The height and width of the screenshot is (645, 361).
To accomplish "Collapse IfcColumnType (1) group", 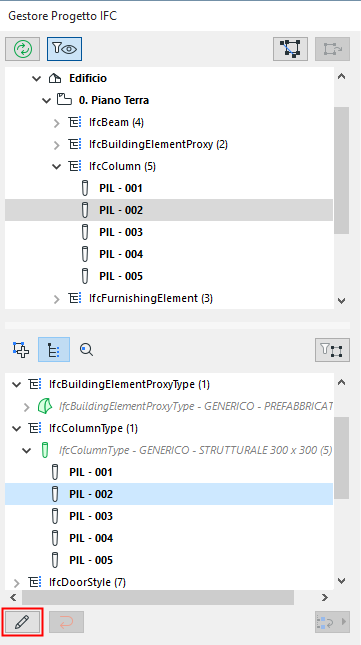I will [x=16, y=429].
